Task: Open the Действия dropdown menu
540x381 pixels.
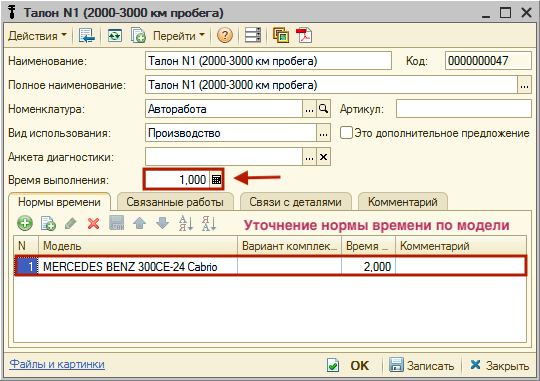Action: click(37, 36)
